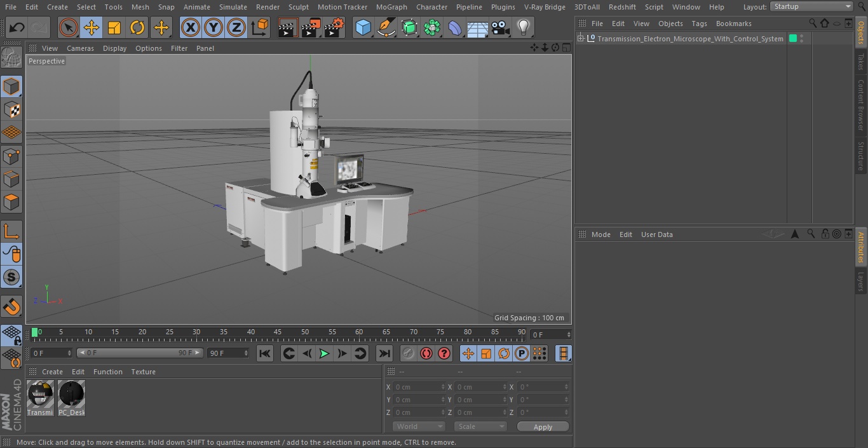The height and width of the screenshot is (448, 868).
Task: Click the Undo arrow icon
Action: pyautogui.click(x=17, y=27)
